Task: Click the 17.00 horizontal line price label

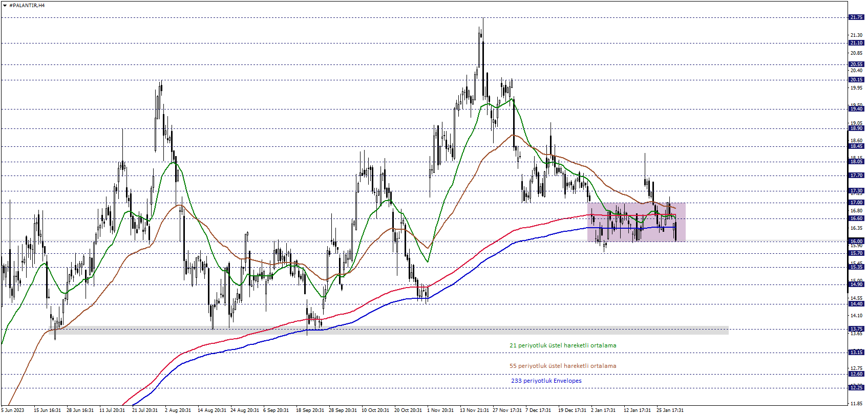Action: [856, 203]
